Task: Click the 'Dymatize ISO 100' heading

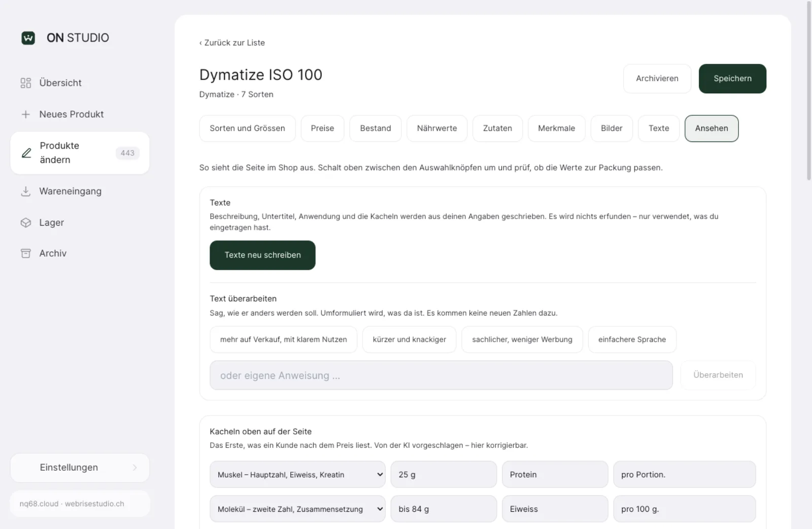Action: coord(261,75)
